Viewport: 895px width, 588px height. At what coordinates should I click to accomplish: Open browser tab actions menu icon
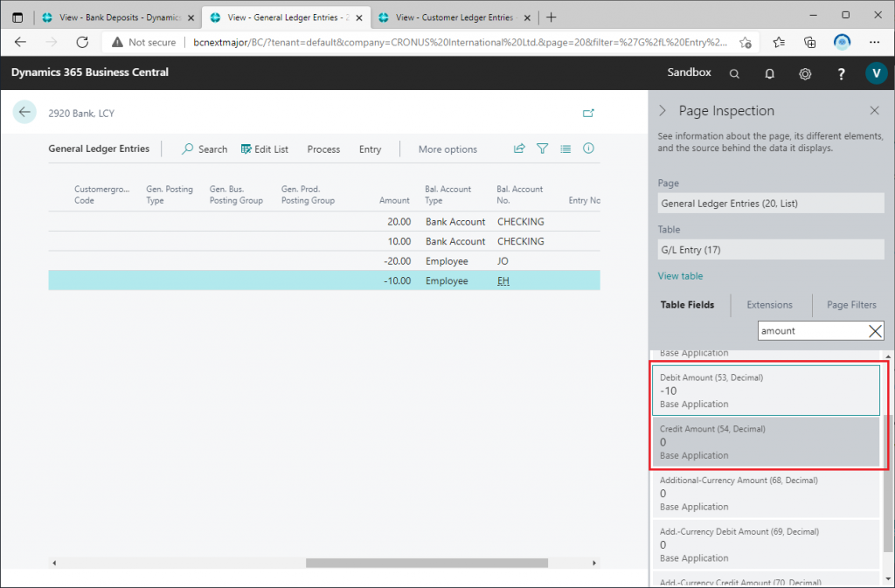17,17
